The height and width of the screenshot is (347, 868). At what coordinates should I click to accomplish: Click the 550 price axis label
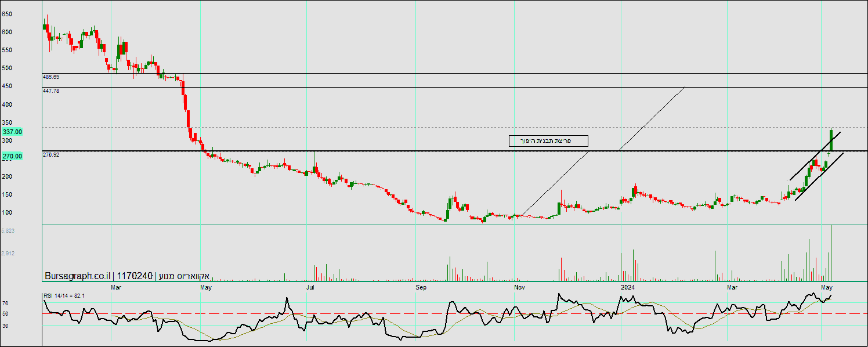click(x=7, y=50)
